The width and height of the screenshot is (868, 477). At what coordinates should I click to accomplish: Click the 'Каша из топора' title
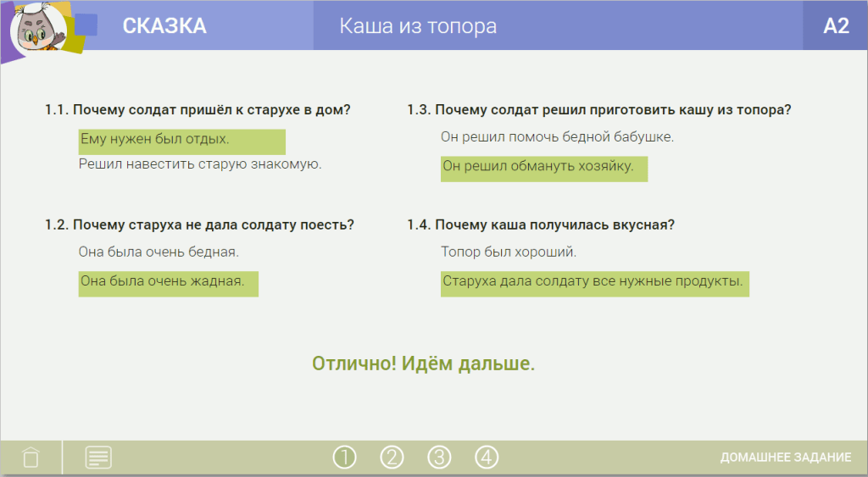(418, 26)
